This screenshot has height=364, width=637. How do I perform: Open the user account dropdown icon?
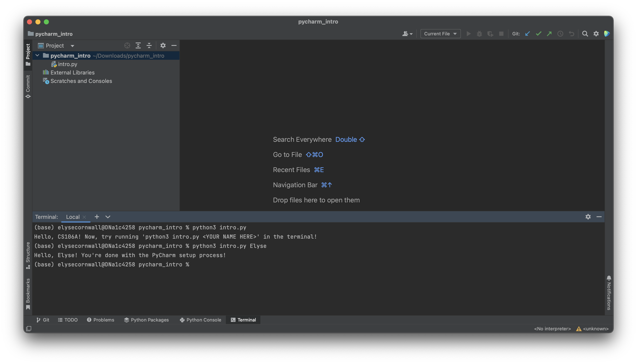pos(407,34)
